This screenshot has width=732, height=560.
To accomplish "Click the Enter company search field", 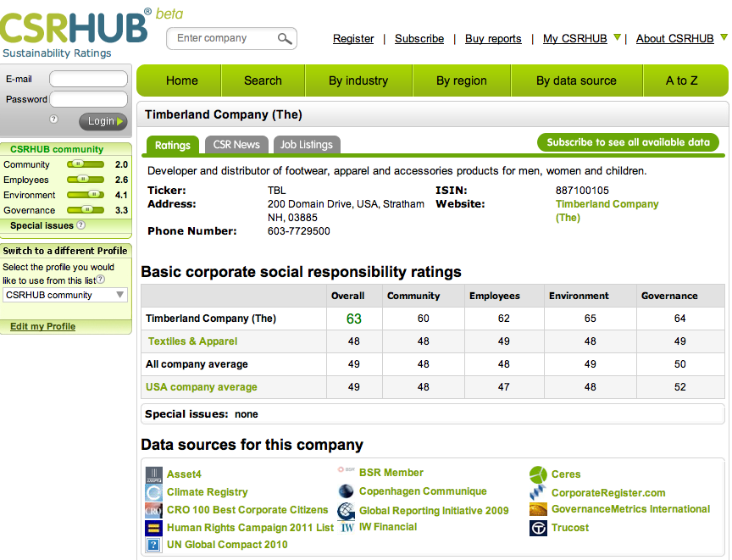I will tap(222, 38).
